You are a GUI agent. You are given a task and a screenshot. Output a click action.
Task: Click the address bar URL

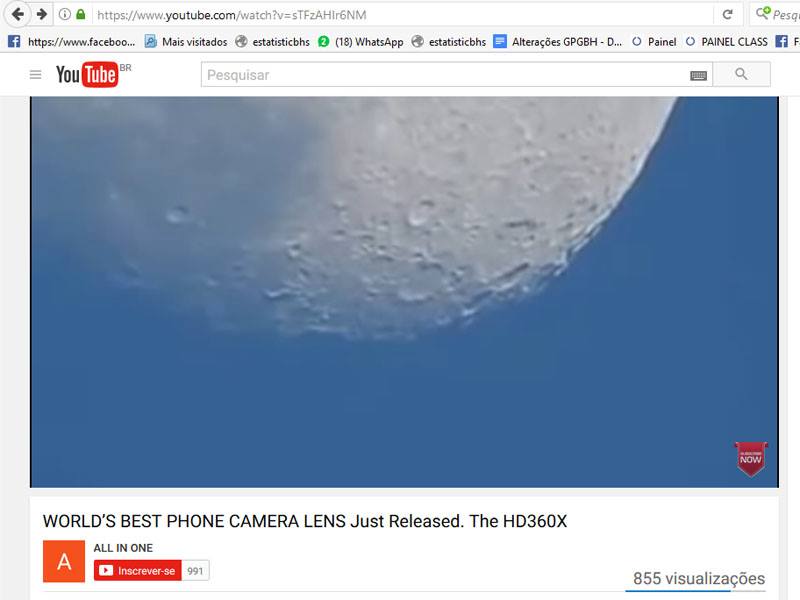coord(232,15)
